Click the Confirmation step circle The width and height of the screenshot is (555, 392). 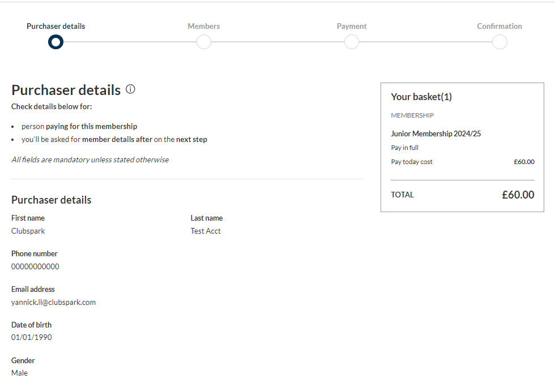(499, 42)
